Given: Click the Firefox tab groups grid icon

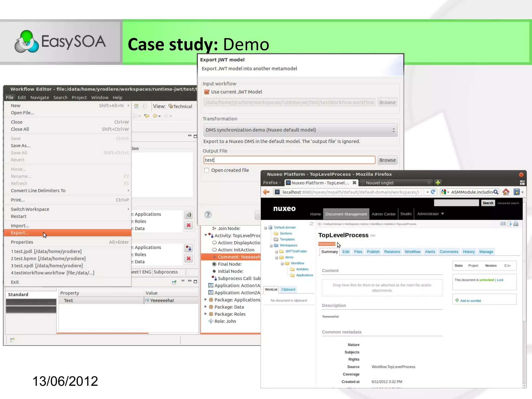Looking at the screenshot, I should pyautogui.click(x=522, y=183).
